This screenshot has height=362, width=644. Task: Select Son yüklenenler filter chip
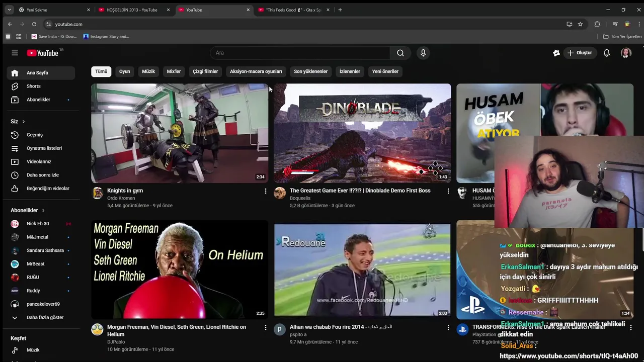tap(311, 71)
